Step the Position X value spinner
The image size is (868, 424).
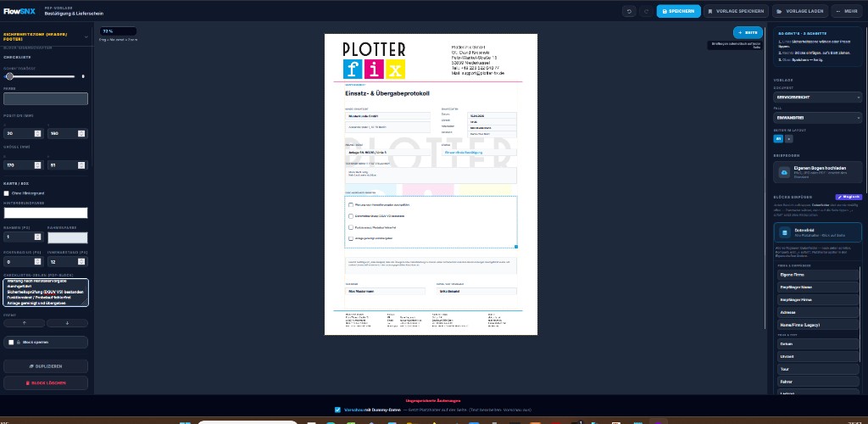point(37,133)
